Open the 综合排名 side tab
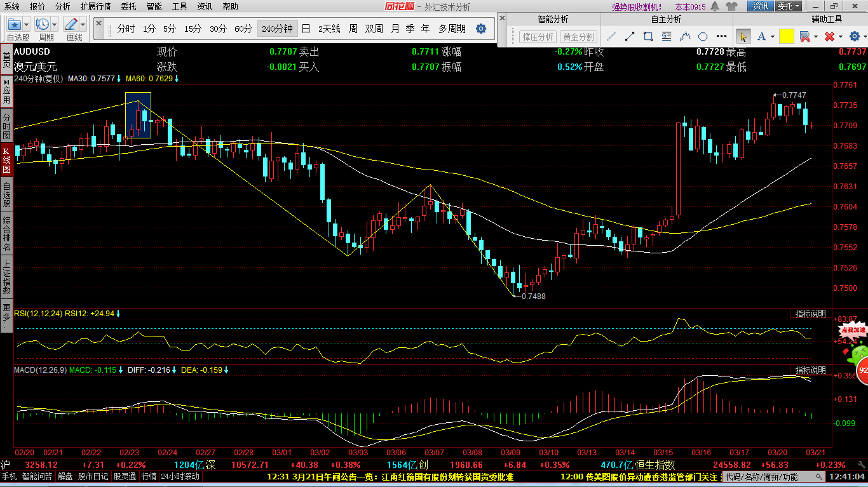The image size is (868, 487). point(6,233)
